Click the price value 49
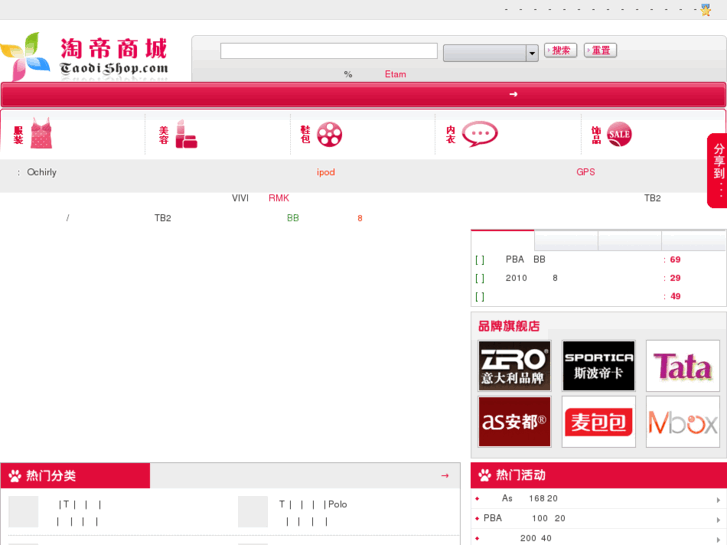727x545 pixels. [x=675, y=296]
